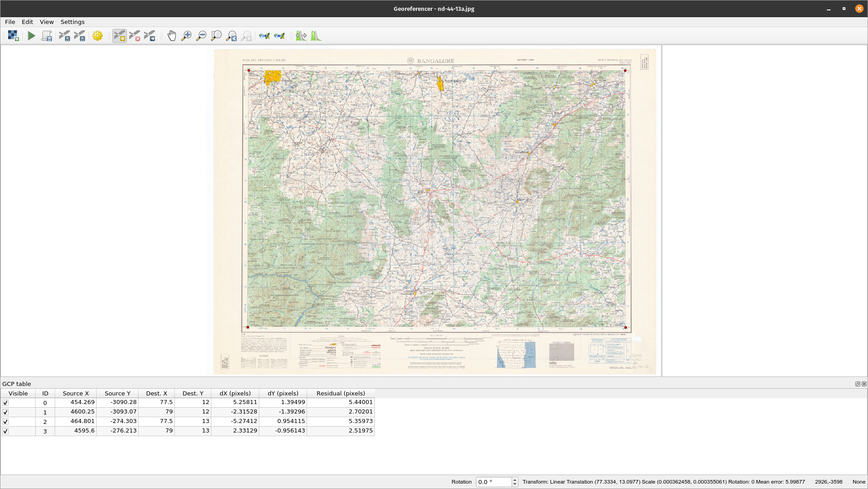Sort by Dest. Y column header

[193, 393]
